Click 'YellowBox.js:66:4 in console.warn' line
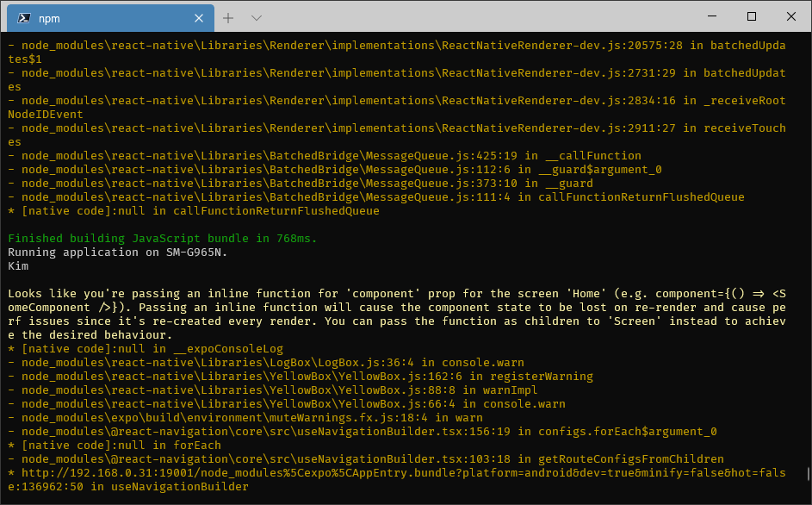Image resolution: width=812 pixels, height=505 pixels. 287,404
